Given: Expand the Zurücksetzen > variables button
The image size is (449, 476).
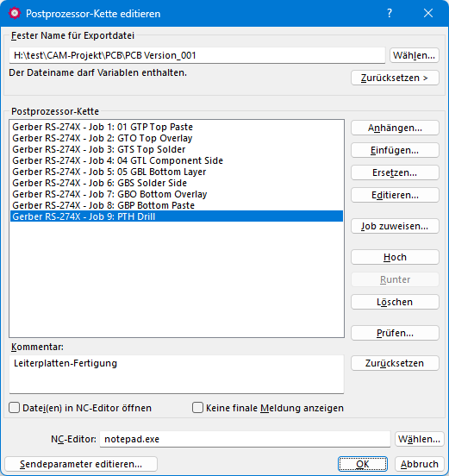Looking at the screenshot, I should (x=395, y=78).
